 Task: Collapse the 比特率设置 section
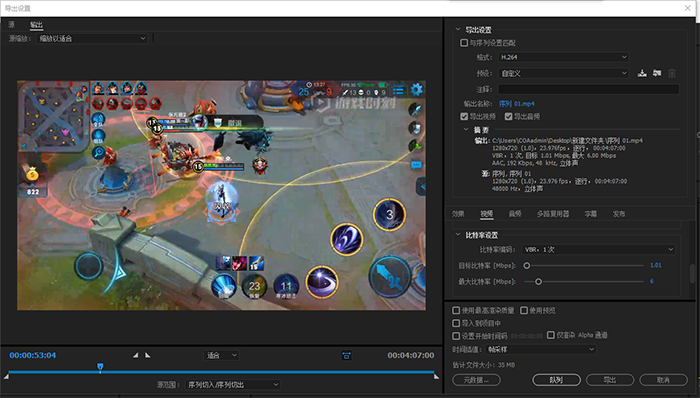point(458,235)
